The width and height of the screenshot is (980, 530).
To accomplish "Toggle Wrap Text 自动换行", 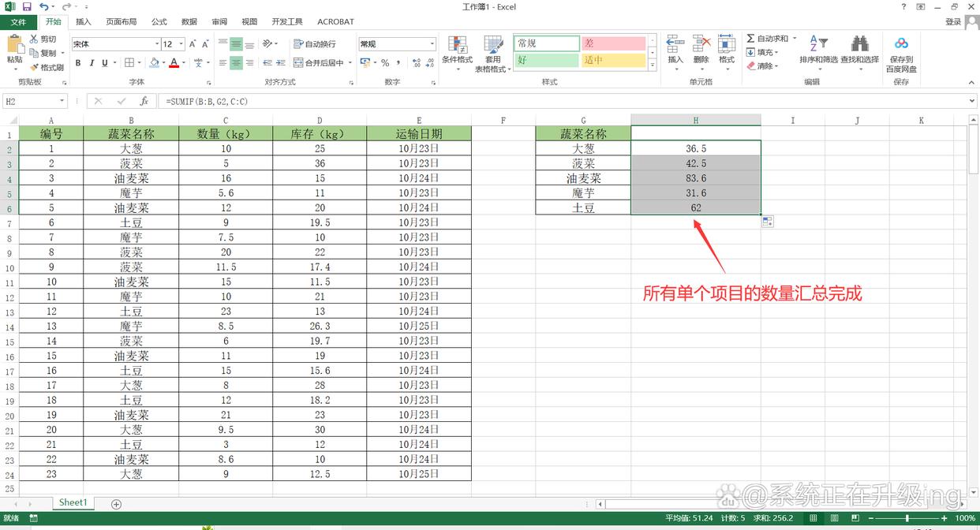I will (x=315, y=44).
